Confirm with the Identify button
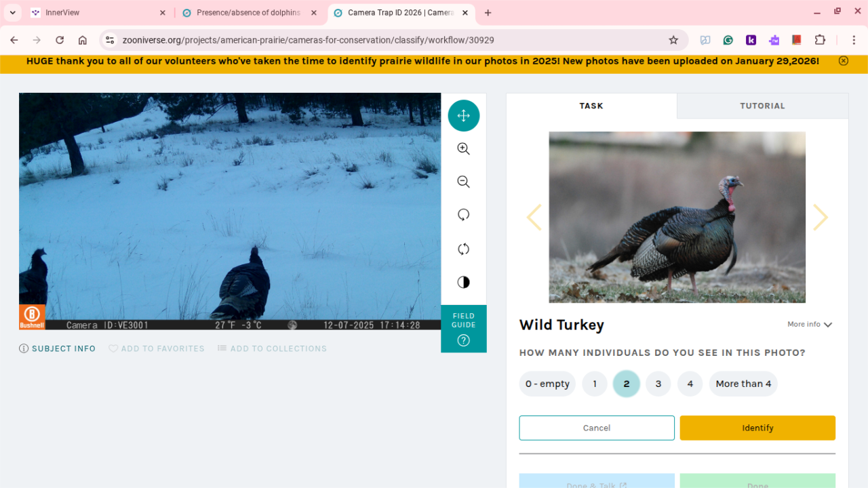 click(757, 428)
